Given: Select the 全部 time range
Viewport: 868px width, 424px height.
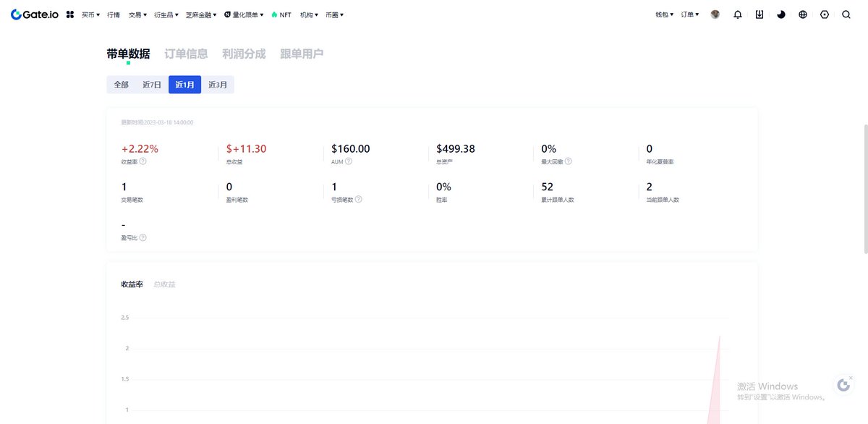Looking at the screenshot, I should [x=121, y=85].
